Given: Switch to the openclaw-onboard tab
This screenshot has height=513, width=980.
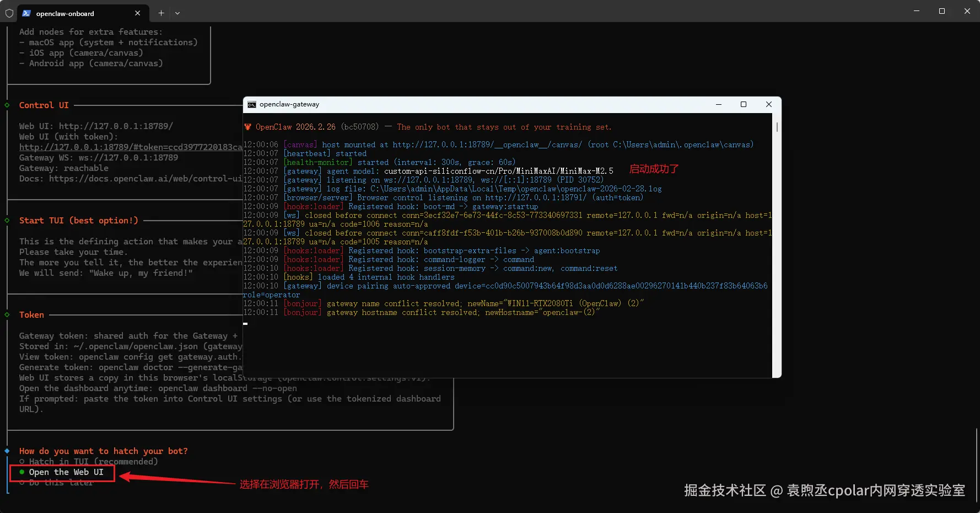Looking at the screenshot, I should [83, 13].
